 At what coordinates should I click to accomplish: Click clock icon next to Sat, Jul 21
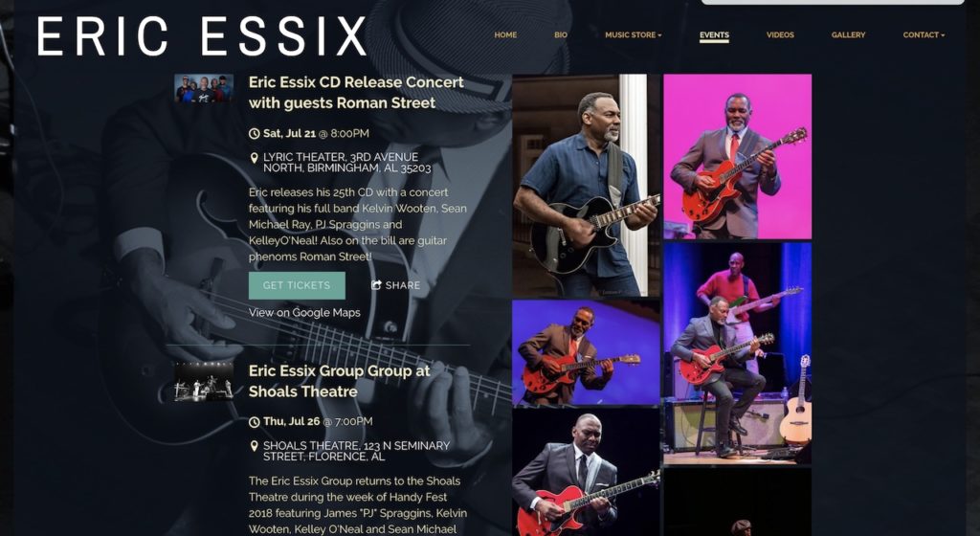[254, 134]
